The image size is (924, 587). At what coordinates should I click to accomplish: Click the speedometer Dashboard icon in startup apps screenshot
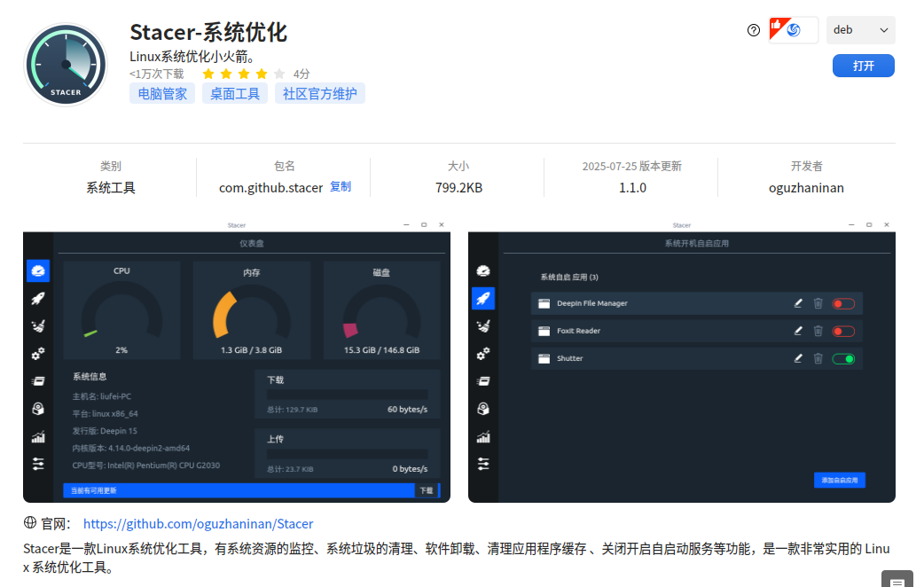coord(483,271)
